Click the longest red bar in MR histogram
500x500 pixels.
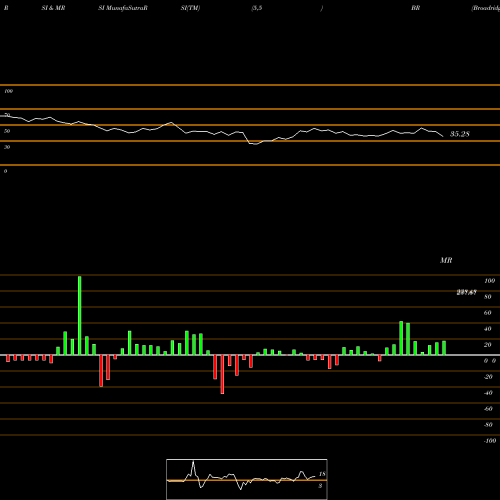click(222, 374)
